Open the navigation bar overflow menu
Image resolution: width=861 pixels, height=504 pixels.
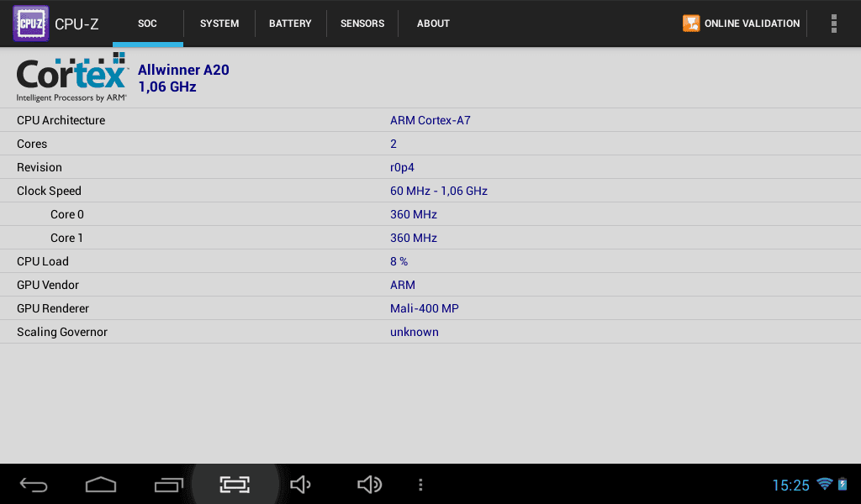420,485
